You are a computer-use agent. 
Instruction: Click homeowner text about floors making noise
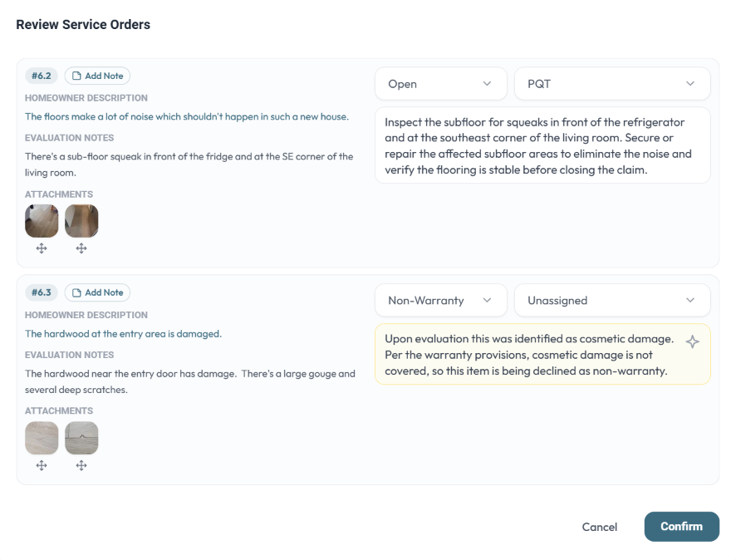pyautogui.click(x=187, y=116)
